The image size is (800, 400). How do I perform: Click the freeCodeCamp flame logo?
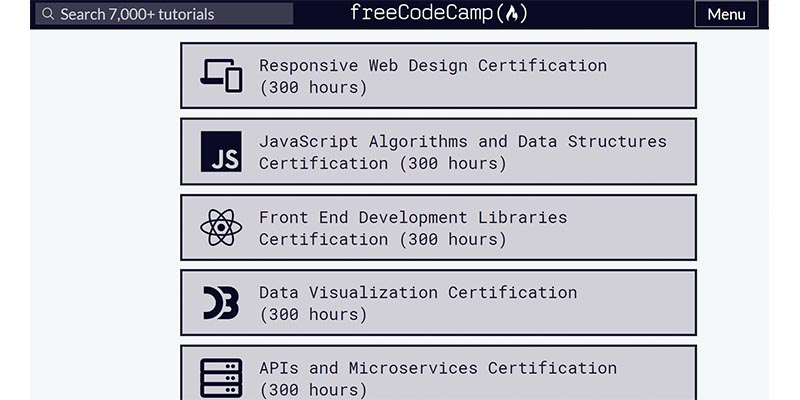(x=512, y=14)
